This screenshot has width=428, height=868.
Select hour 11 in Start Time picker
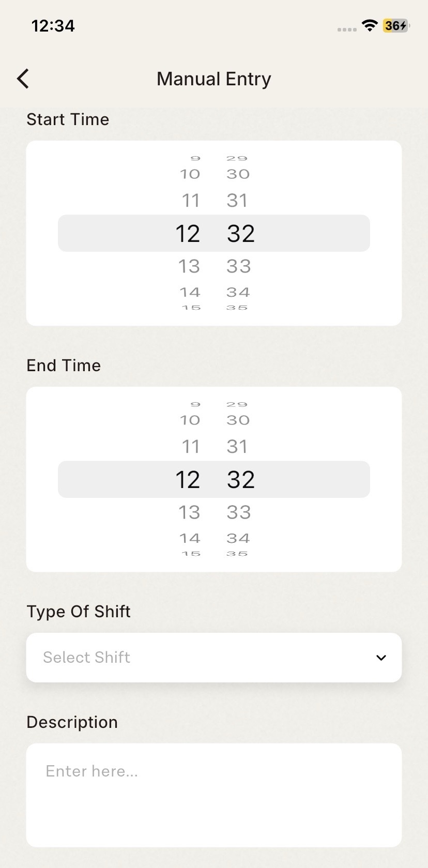pyautogui.click(x=190, y=201)
